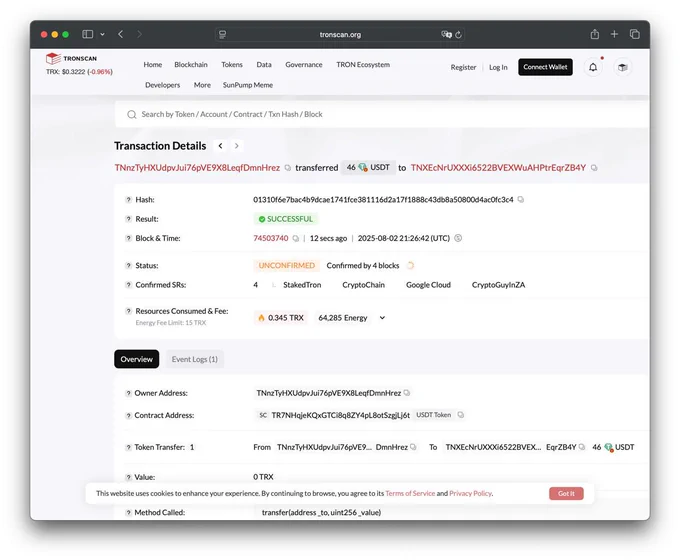Click the Connect Wallet button
This screenshot has width=680, height=560.
tap(545, 67)
